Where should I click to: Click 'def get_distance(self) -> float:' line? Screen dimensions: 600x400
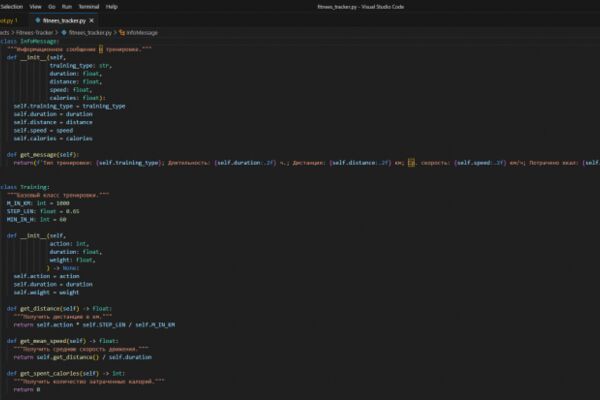tap(59, 309)
